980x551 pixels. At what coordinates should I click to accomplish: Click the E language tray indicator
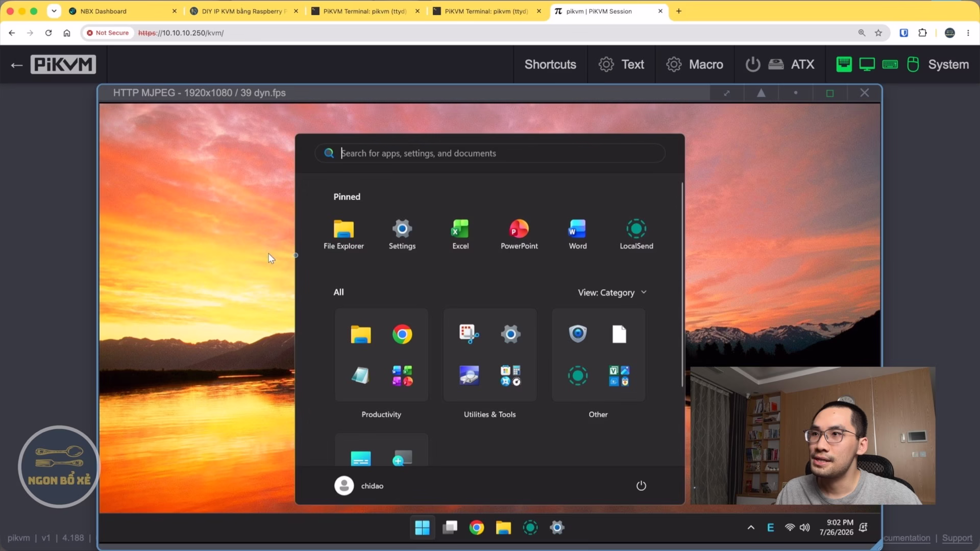771,528
